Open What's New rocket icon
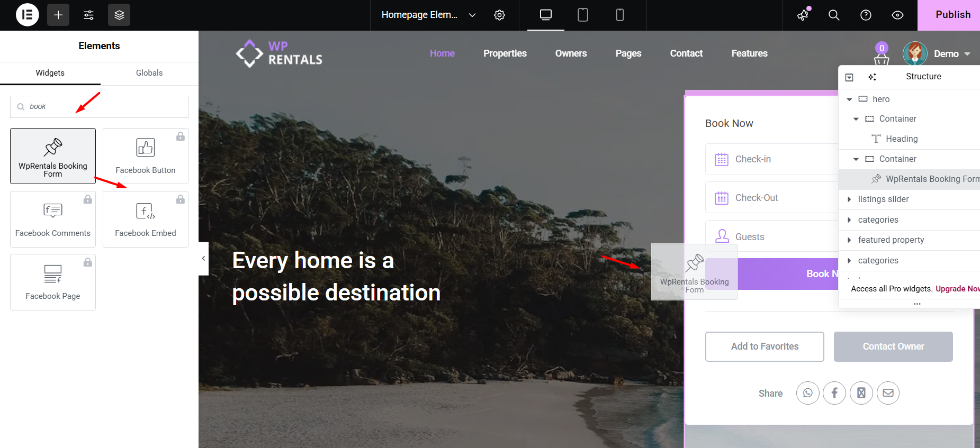Image resolution: width=980 pixels, height=448 pixels. click(x=803, y=15)
